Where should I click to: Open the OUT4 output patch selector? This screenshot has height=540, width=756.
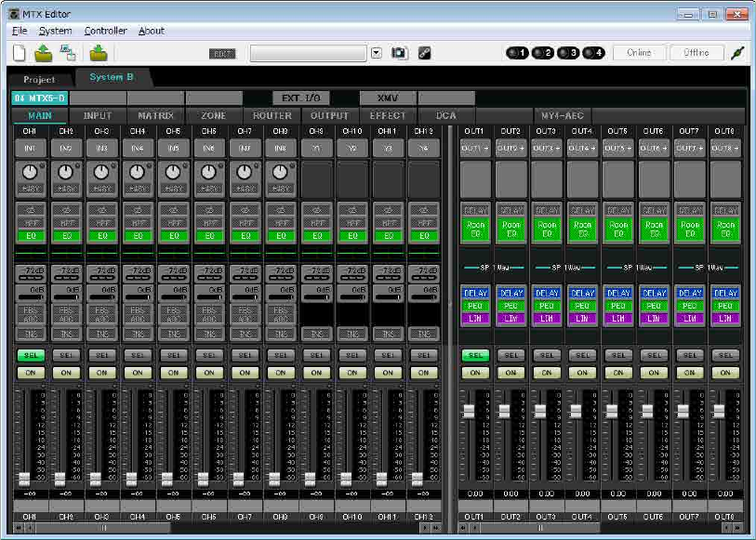coord(582,149)
